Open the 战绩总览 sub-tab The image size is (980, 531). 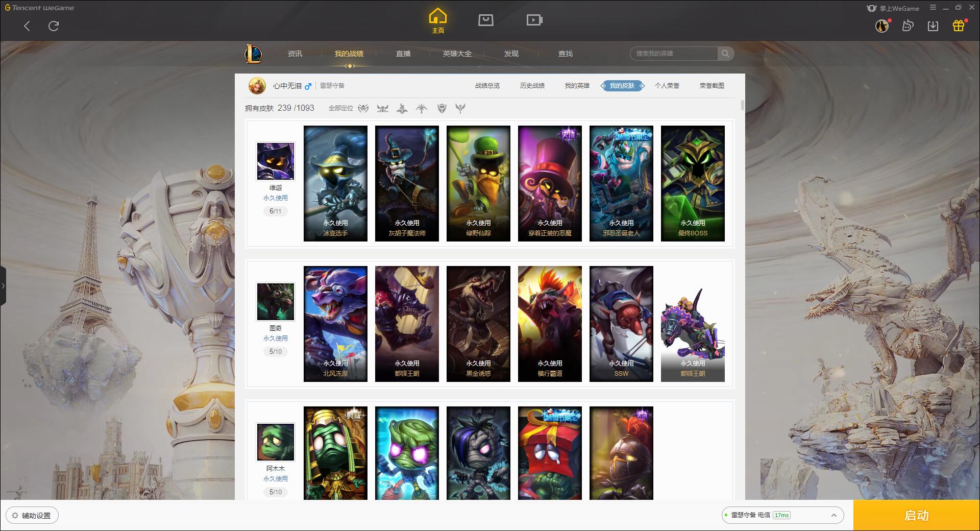click(x=487, y=86)
